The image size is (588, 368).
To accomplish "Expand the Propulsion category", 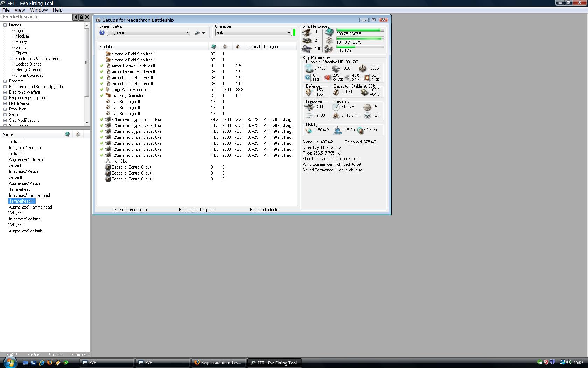I will (x=5, y=109).
